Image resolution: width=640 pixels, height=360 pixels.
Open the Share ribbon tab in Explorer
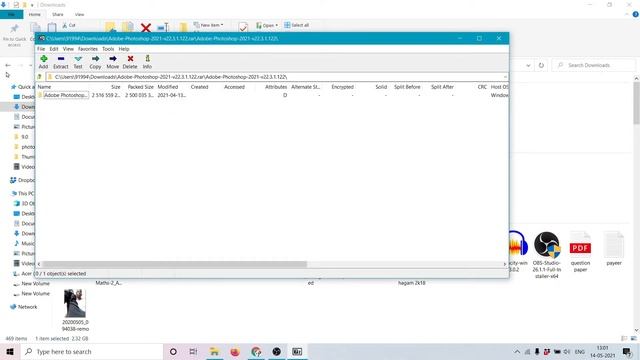(58, 14)
